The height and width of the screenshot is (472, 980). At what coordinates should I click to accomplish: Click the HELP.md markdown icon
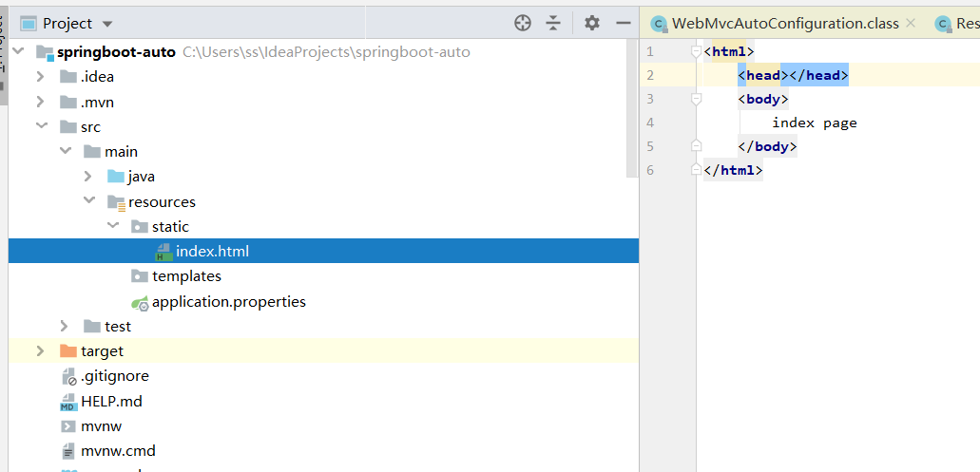click(x=68, y=402)
